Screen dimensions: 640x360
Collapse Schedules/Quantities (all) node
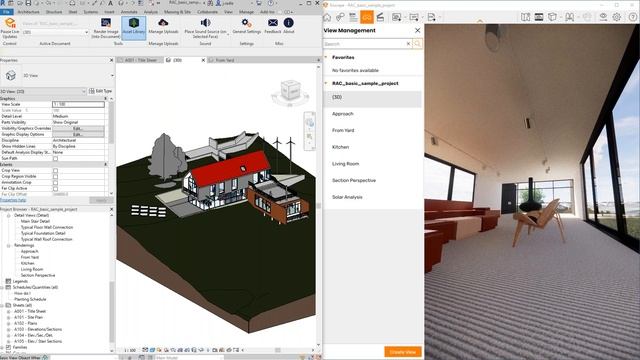pos(2,287)
